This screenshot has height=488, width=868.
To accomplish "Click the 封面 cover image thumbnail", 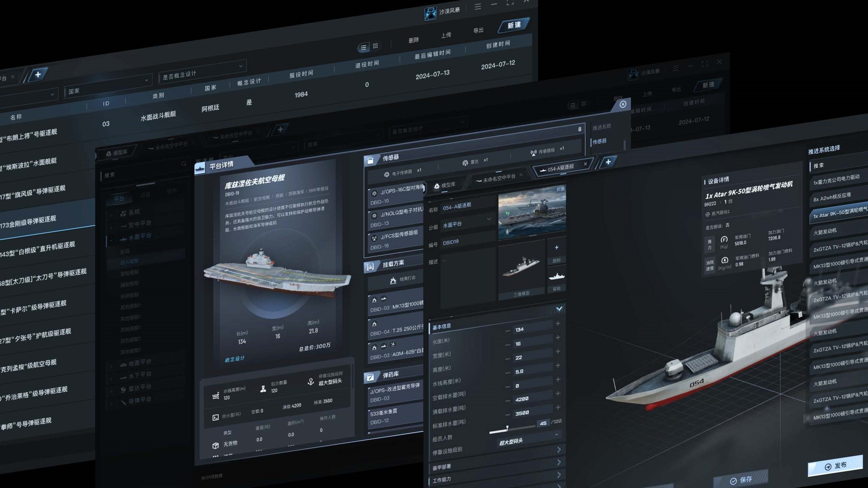I will coord(532,212).
